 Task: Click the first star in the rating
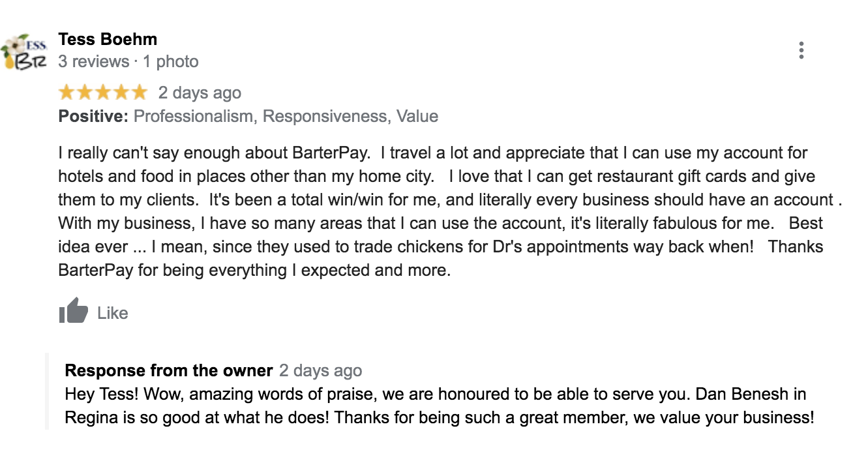pos(67,93)
